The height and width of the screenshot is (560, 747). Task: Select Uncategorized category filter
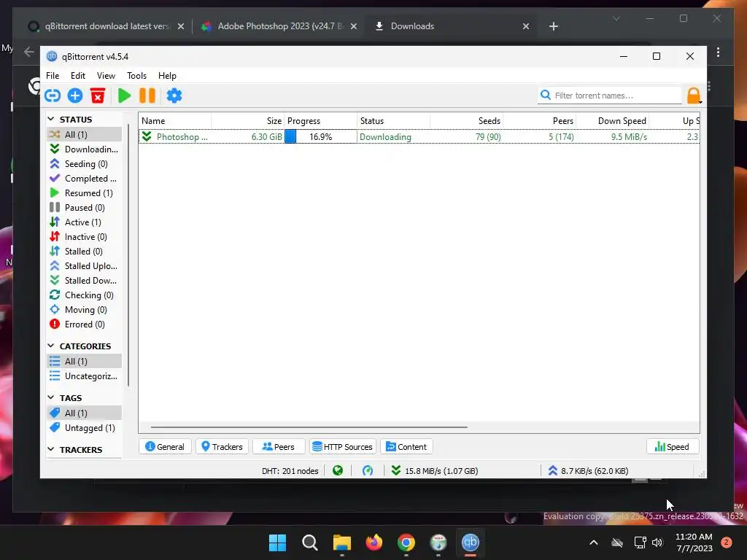point(85,376)
